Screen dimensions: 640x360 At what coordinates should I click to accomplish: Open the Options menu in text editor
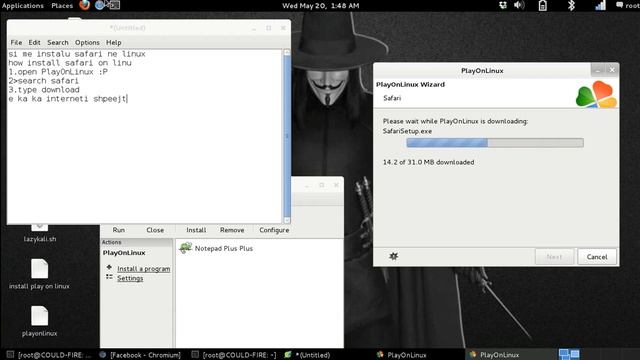pos(87,42)
